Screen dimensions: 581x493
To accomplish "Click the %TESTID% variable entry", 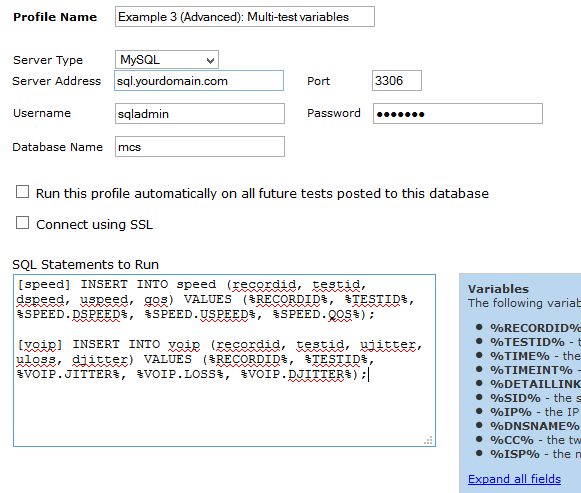I will [x=535, y=342].
